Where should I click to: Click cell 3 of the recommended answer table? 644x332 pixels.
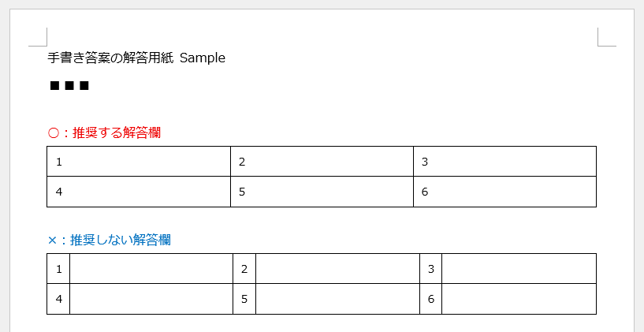504,162
